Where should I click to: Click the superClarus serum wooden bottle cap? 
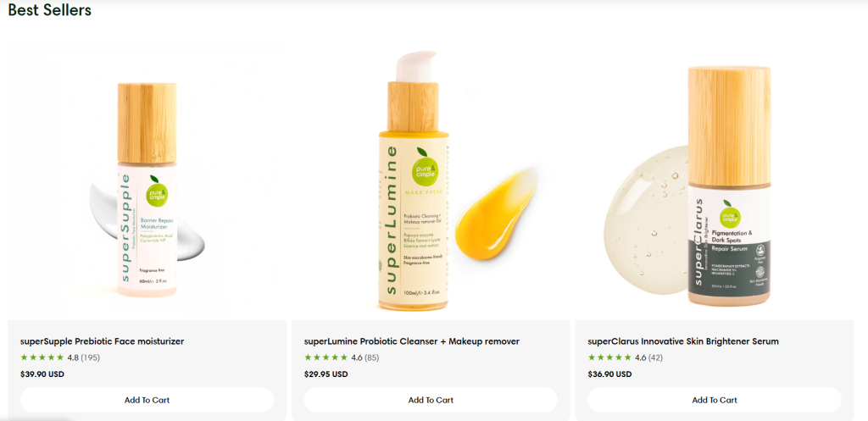tap(729, 127)
